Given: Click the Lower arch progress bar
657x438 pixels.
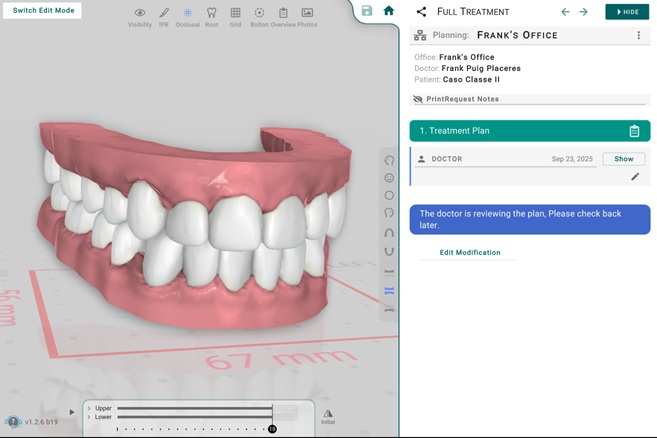Looking at the screenshot, I should point(195,417).
